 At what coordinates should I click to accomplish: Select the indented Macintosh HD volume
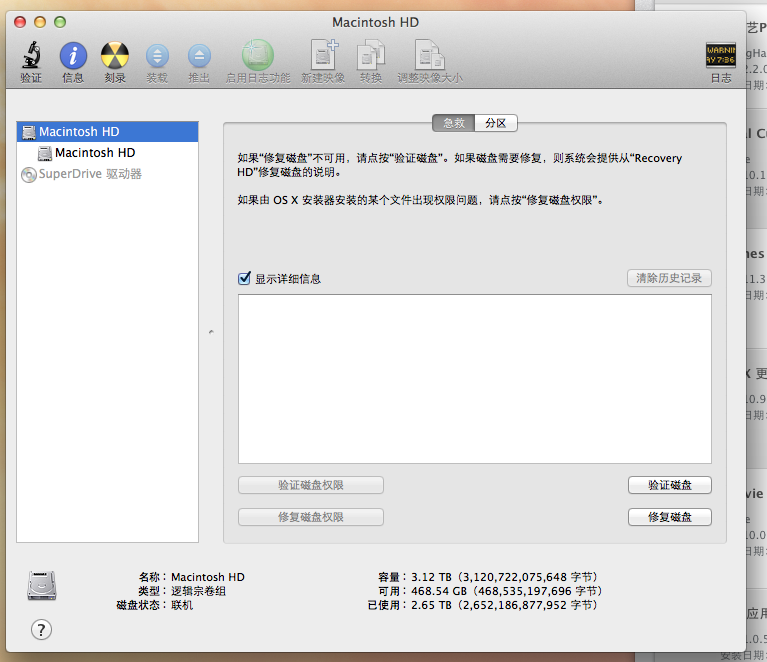pos(95,153)
